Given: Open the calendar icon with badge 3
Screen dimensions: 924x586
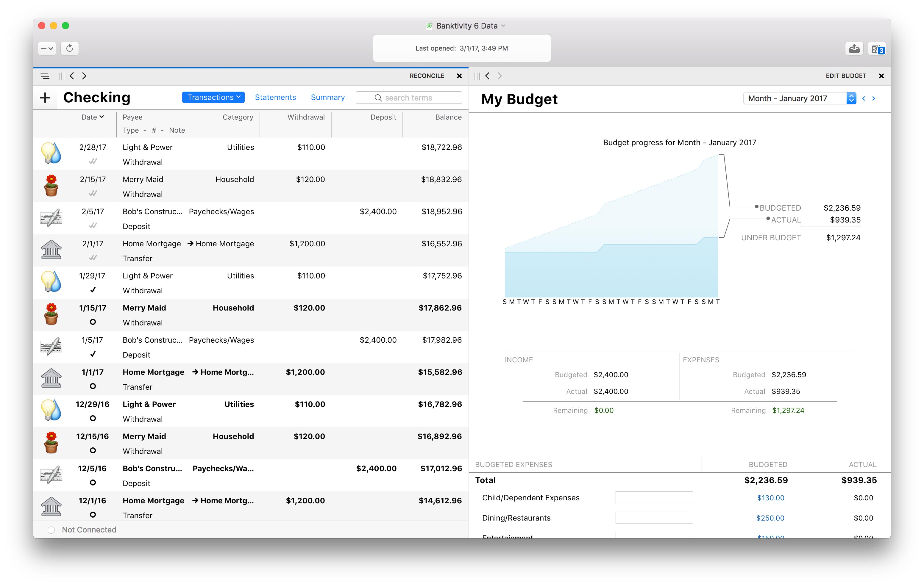Looking at the screenshot, I should [877, 49].
